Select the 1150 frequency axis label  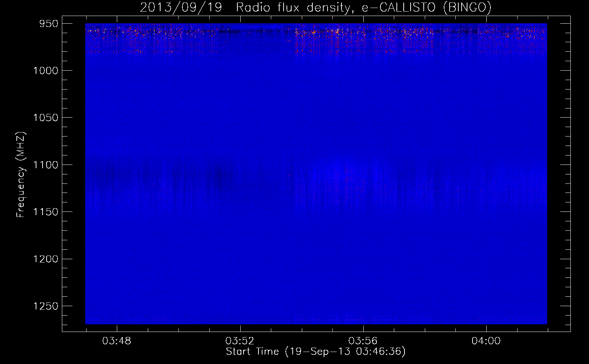[x=46, y=212]
